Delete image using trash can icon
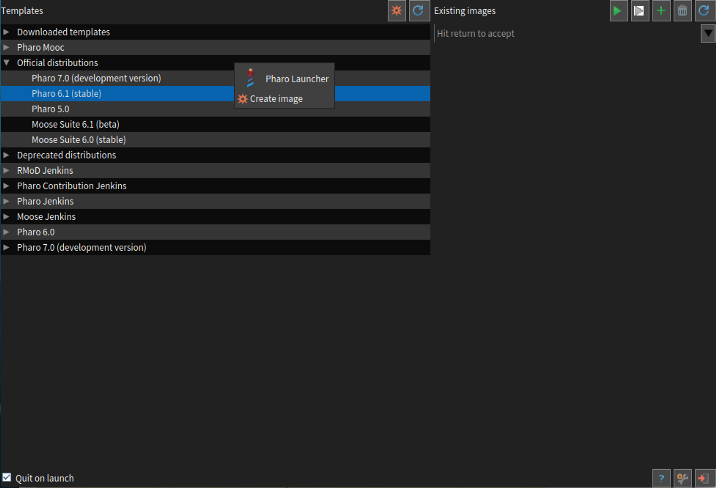Viewport: 716px width, 488px height. point(682,10)
